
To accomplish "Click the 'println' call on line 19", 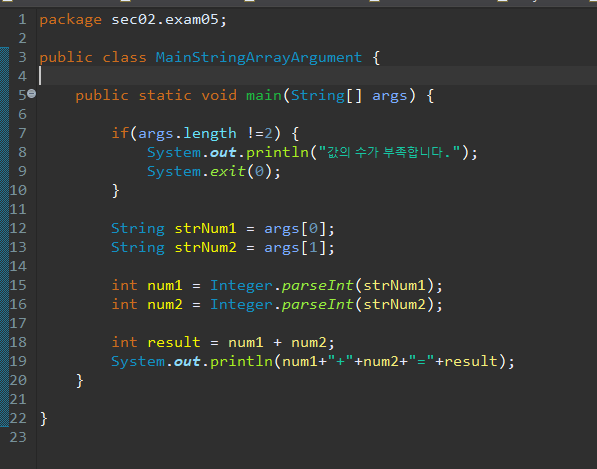I will 241,362.
